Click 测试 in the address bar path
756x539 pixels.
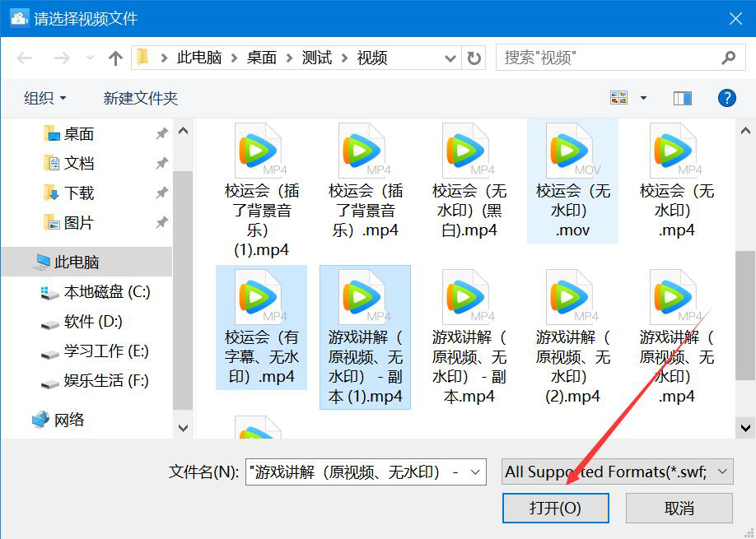317,58
